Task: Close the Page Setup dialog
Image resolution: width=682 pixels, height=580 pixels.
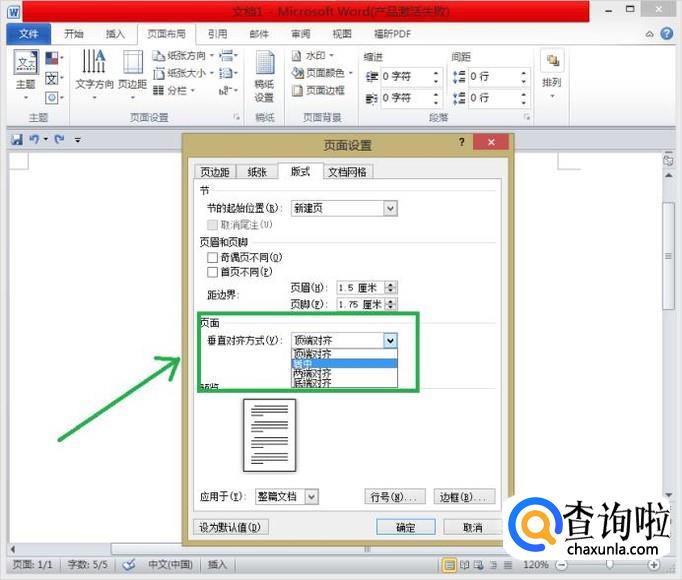Action: pyautogui.click(x=491, y=142)
